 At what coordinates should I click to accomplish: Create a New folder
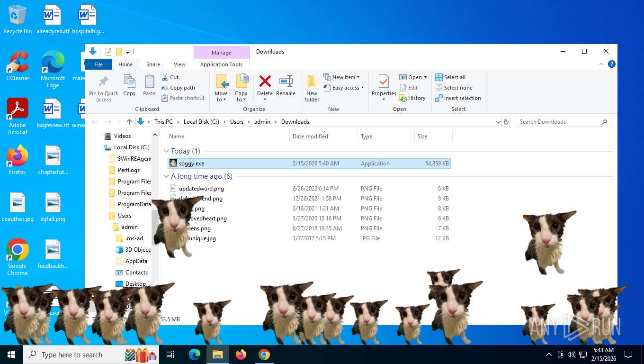click(312, 88)
